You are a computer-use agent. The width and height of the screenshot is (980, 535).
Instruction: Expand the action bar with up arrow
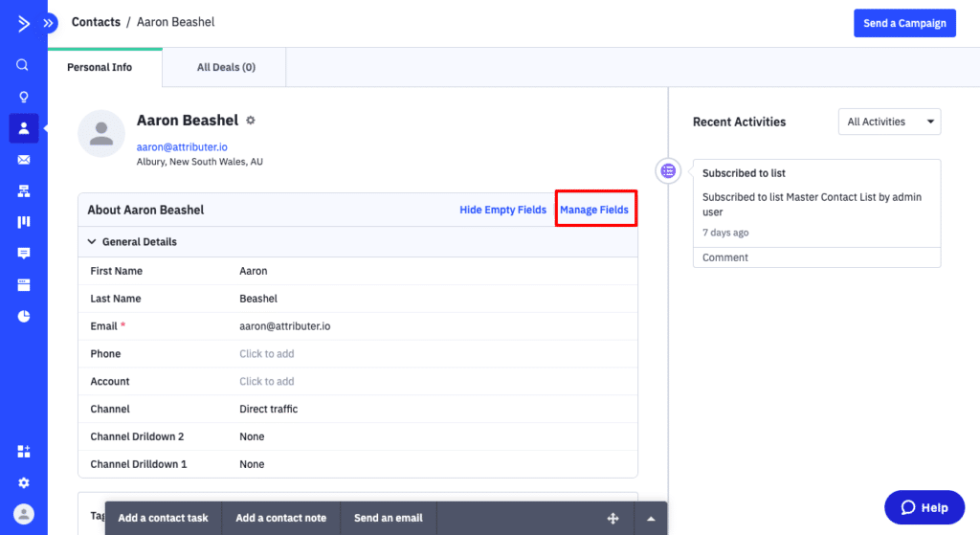pyautogui.click(x=651, y=518)
